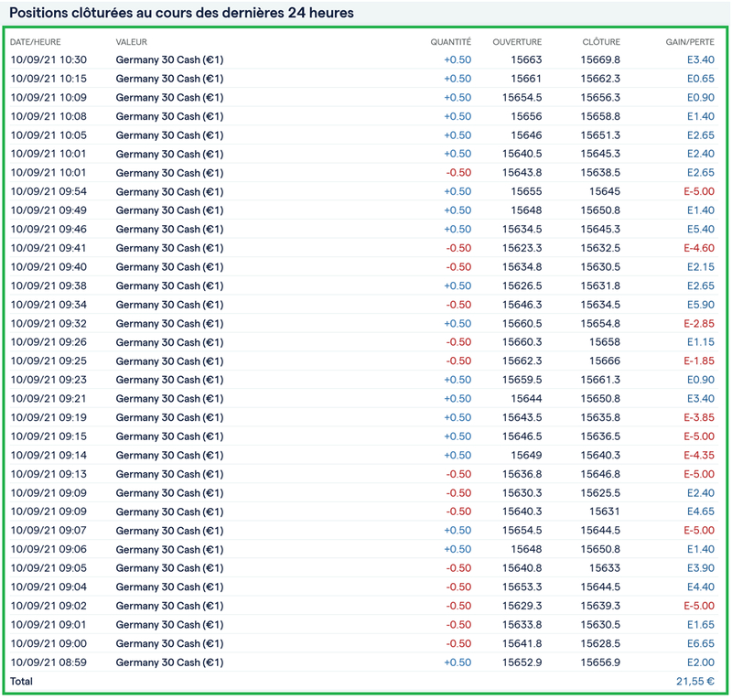732x700 pixels.
Task: Click closing price 15658.8
Action: [x=600, y=116]
